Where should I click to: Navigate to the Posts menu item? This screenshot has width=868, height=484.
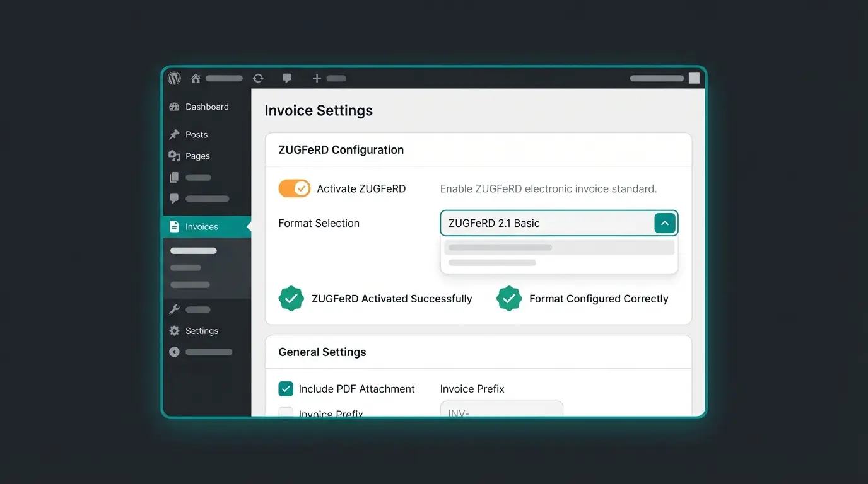point(197,134)
